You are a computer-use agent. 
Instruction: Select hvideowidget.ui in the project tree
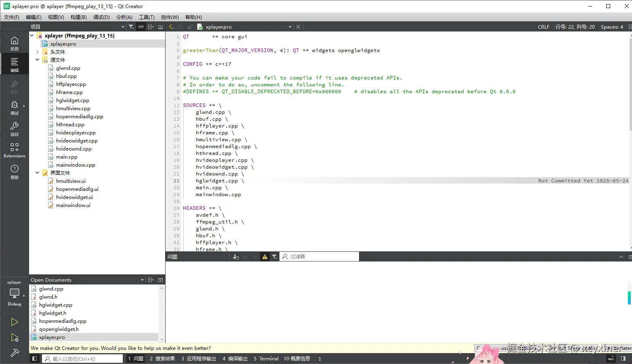(74, 197)
